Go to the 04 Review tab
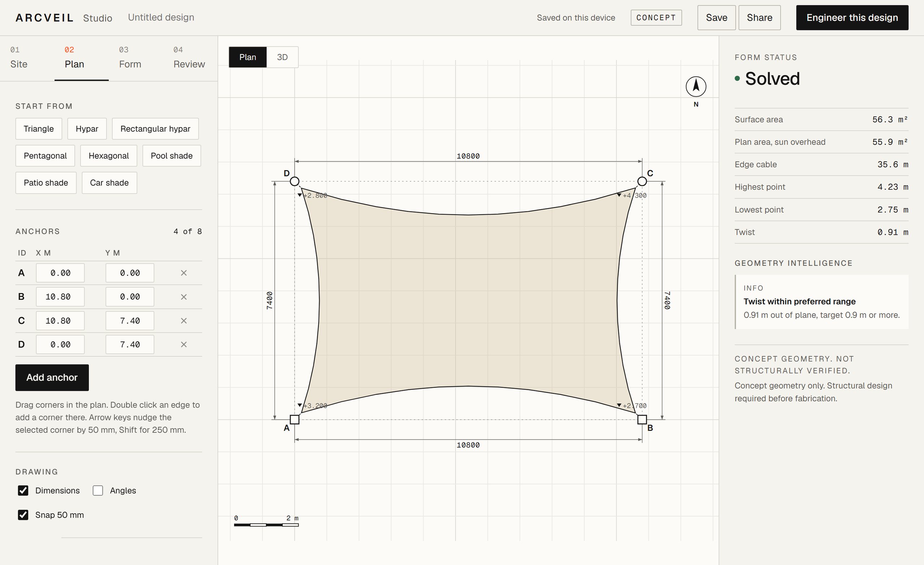Image resolution: width=924 pixels, height=565 pixels. tap(190, 59)
